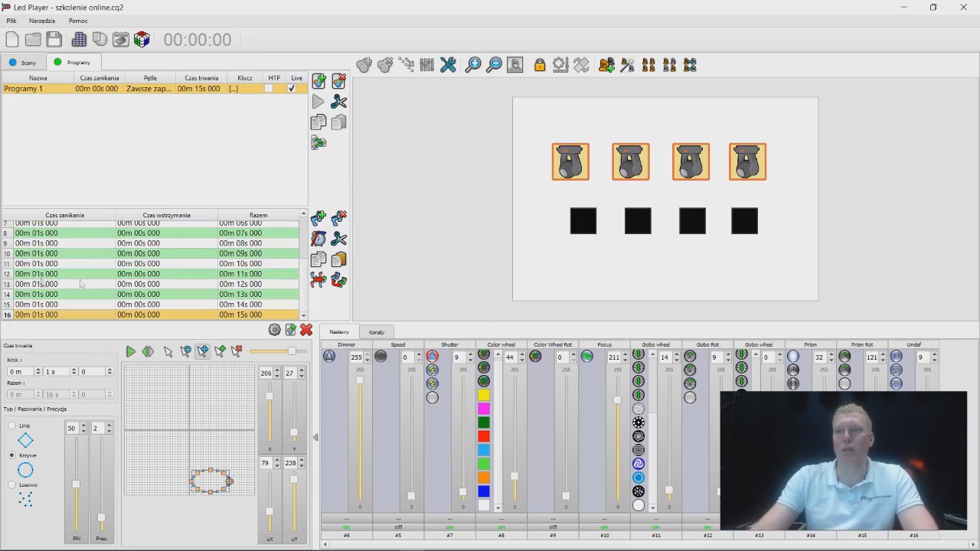
Task: Choose the yellow color swatch in the Color wheel channel
Action: click(x=484, y=395)
